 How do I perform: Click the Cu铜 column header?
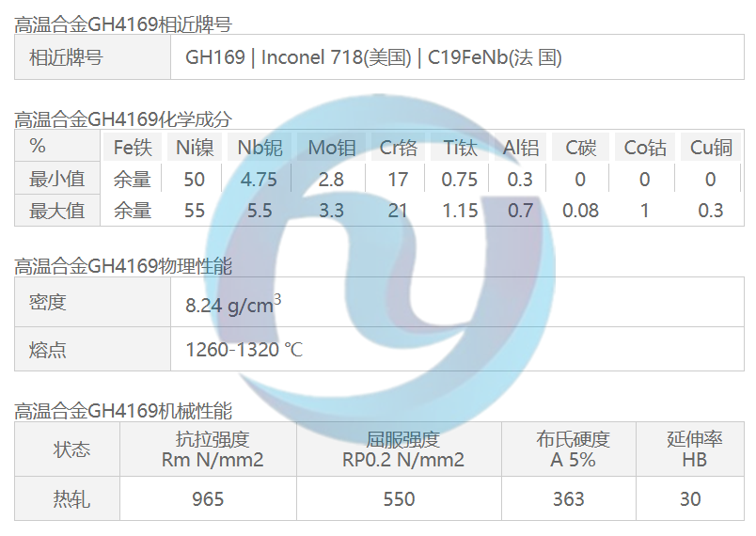pos(711,148)
